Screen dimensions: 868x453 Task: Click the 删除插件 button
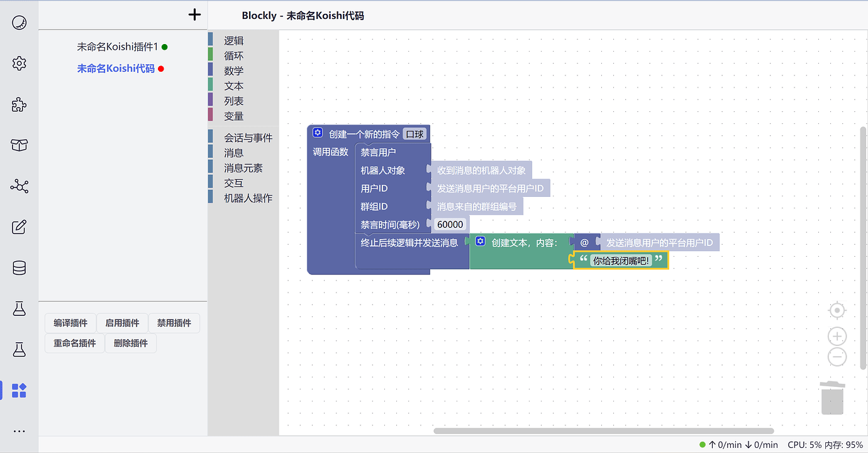[x=131, y=343]
